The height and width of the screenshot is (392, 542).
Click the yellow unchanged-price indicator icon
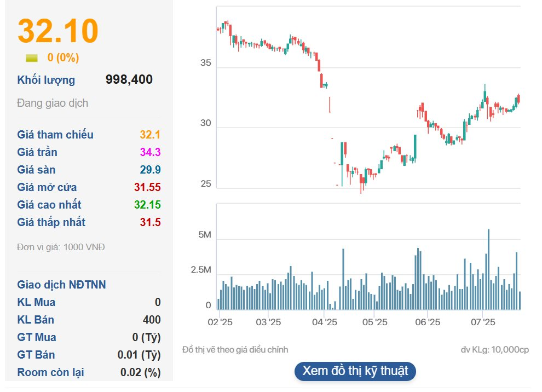click(x=32, y=58)
